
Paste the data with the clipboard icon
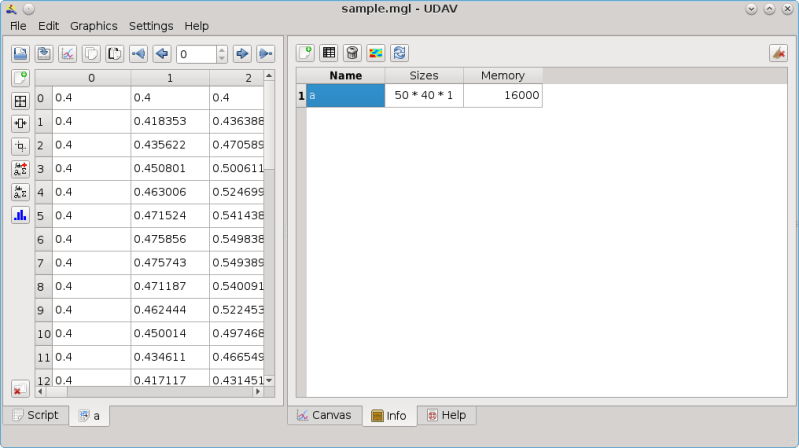point(115,54)
